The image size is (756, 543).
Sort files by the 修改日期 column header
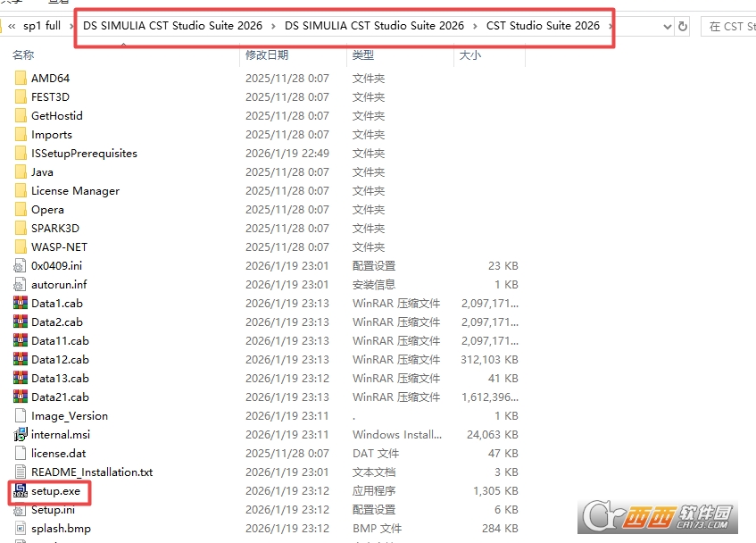[267, 55]
